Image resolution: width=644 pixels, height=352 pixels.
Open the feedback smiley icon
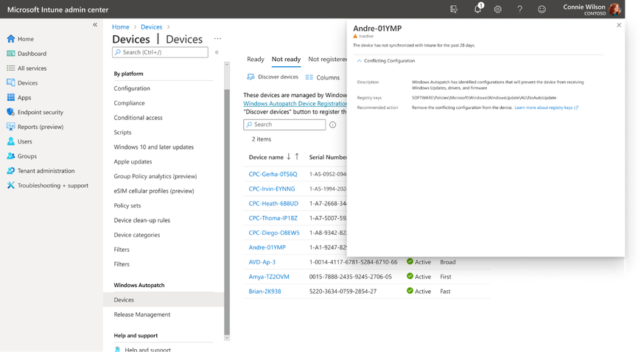click(x=542, y=9)
